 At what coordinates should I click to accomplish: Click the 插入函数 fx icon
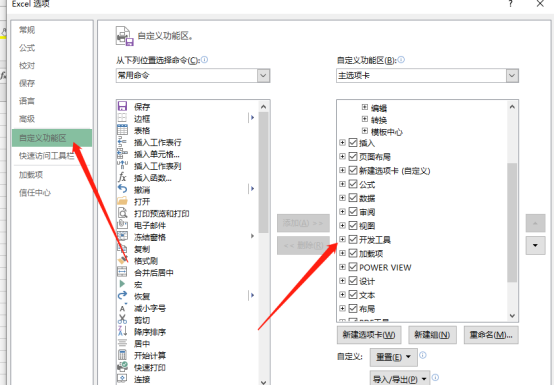[122, 177]
